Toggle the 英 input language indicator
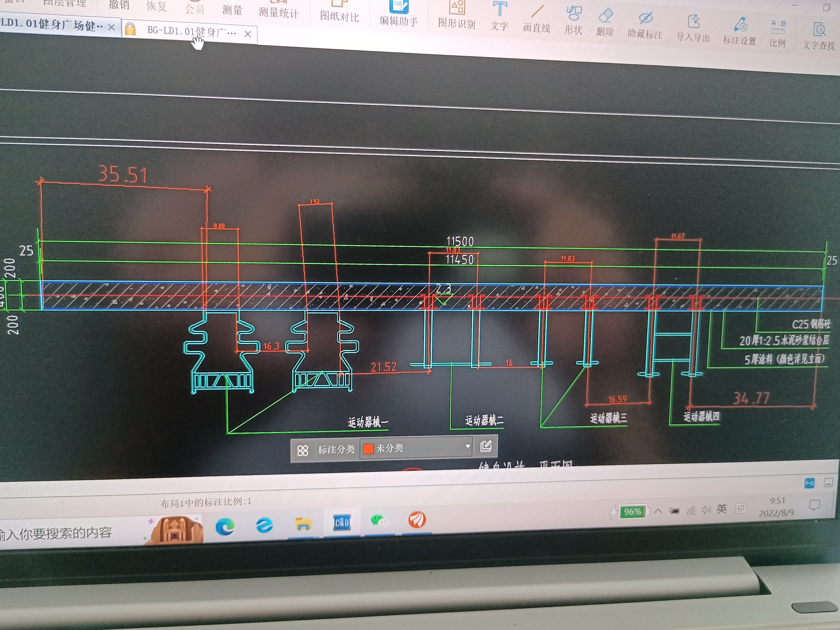 pyautogui.click(x=721, y=509)
